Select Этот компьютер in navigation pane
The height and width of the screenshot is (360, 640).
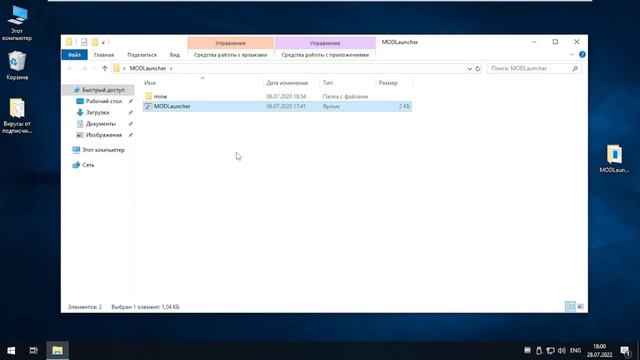click(103, 150)
